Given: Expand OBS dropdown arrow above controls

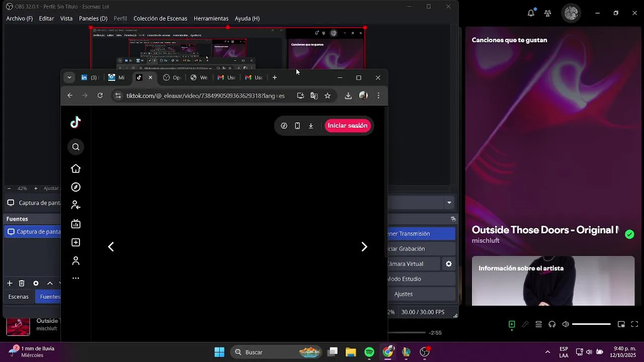Looking at the screenshot, I should pyautogui.click(x=449, y=203).
